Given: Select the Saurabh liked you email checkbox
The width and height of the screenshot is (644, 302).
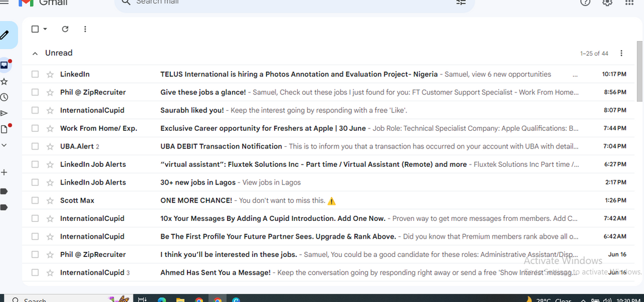Looking at the screenshot, I should [x=35, y=110].
